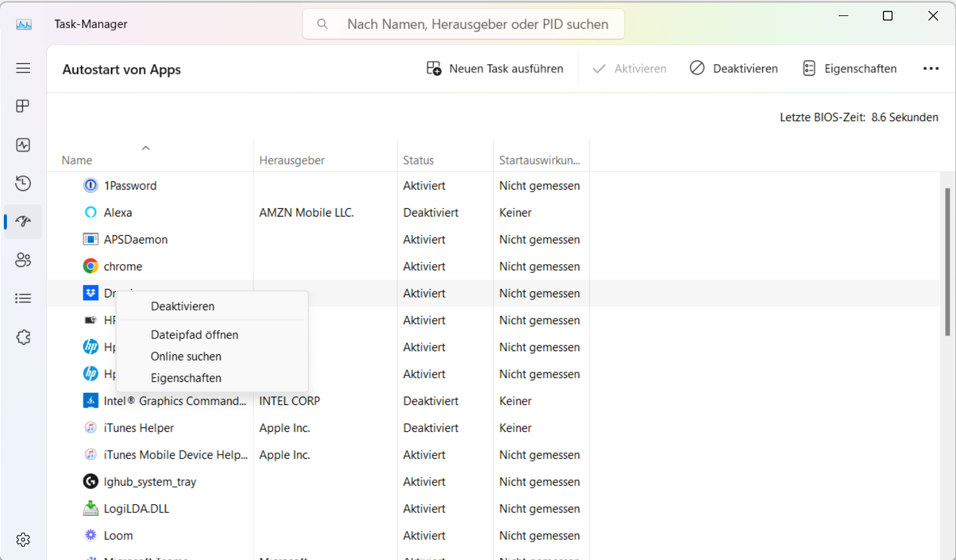Open the Services page in the sidebar

click(23, 337)
